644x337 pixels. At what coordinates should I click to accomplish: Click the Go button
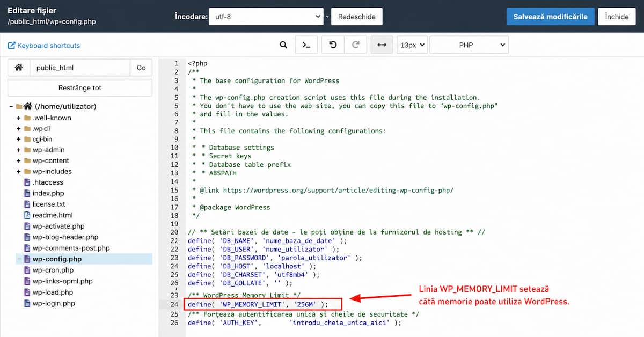point(141,68)
